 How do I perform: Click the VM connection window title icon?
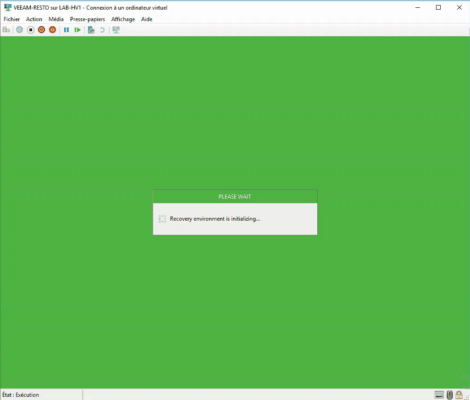tap(7, 7)
